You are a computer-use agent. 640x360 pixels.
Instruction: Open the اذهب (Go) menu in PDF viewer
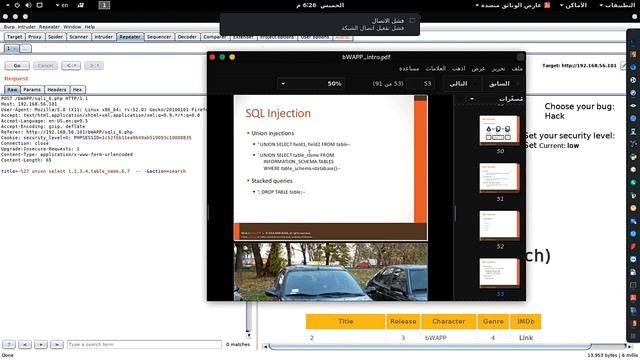click(458, 69)
